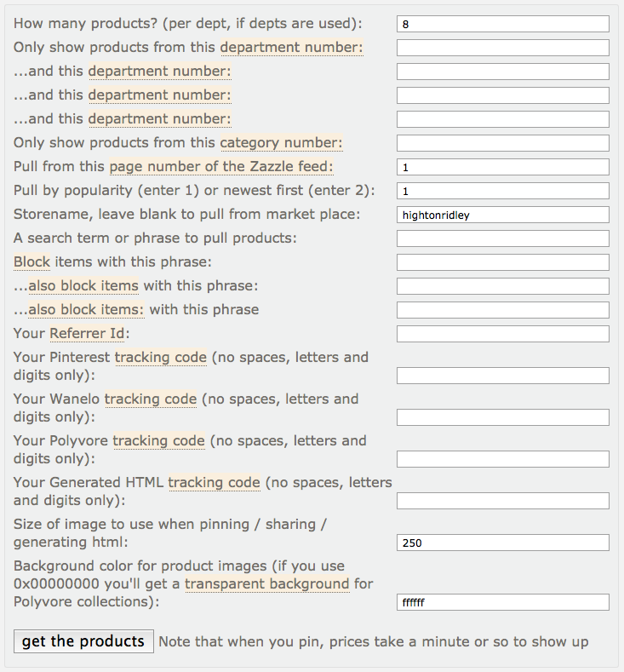The image size is (624, 672).
Task: Click the 'category number' link
Action: pyautogui.click(x=282, y=143)
